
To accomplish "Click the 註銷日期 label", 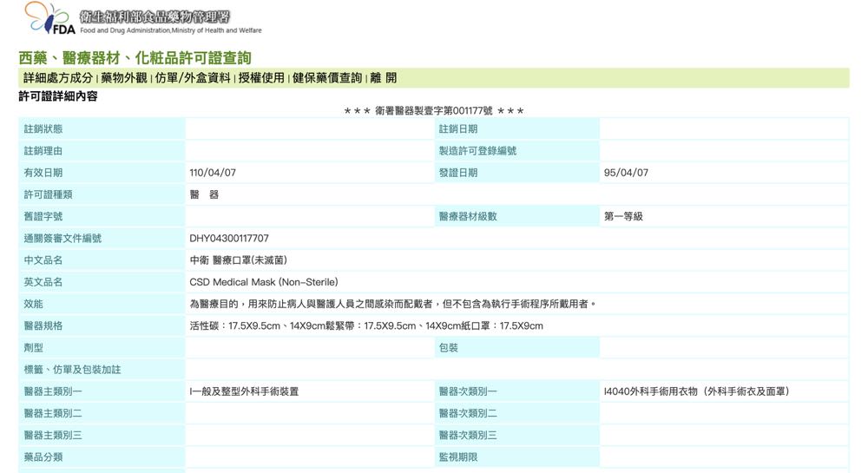I will [x=457, y=129].
